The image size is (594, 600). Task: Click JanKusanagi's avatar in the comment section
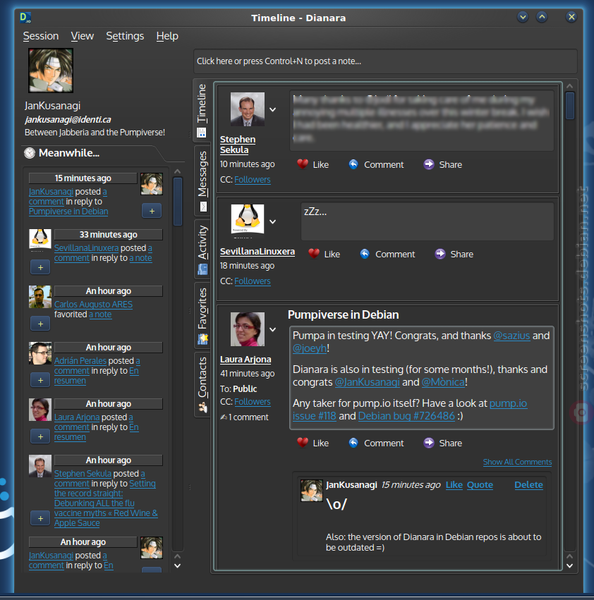pyautogui.click(x=311, y=490)
